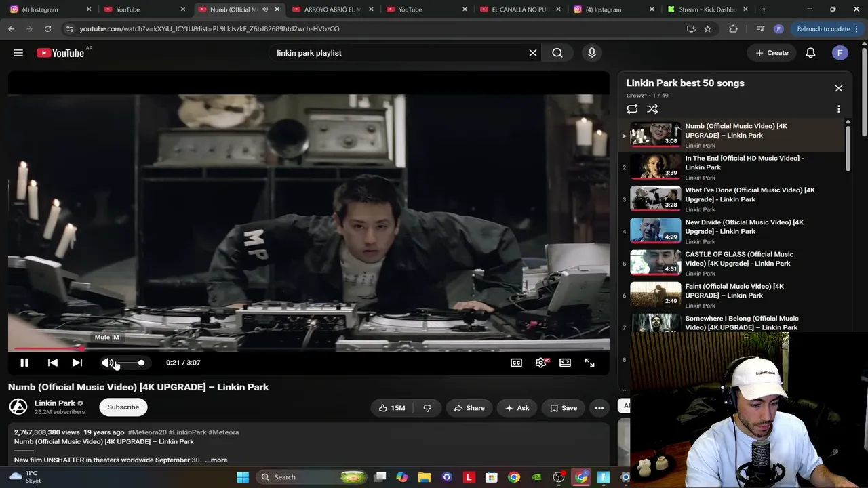Like the video with 15M likes
The width and height of the screenshot is (868, 488).
point(392,408)
